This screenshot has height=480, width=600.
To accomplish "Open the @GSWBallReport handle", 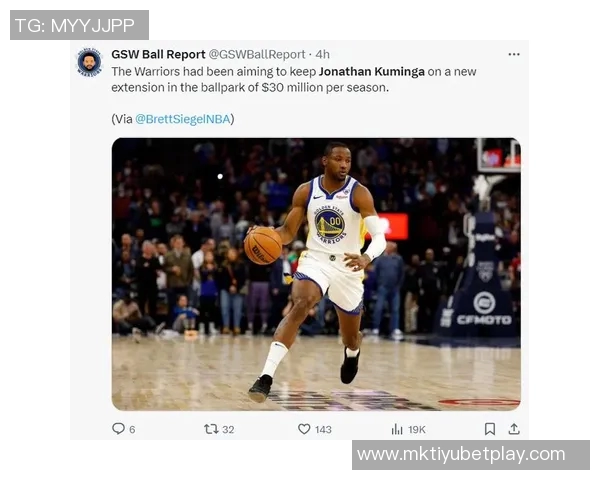I will tap(257, 54).
